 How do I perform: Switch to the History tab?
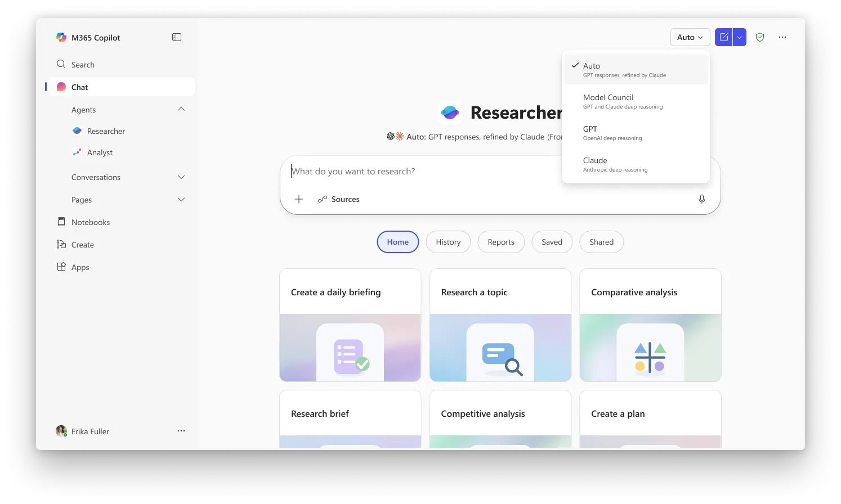[448, 241]
